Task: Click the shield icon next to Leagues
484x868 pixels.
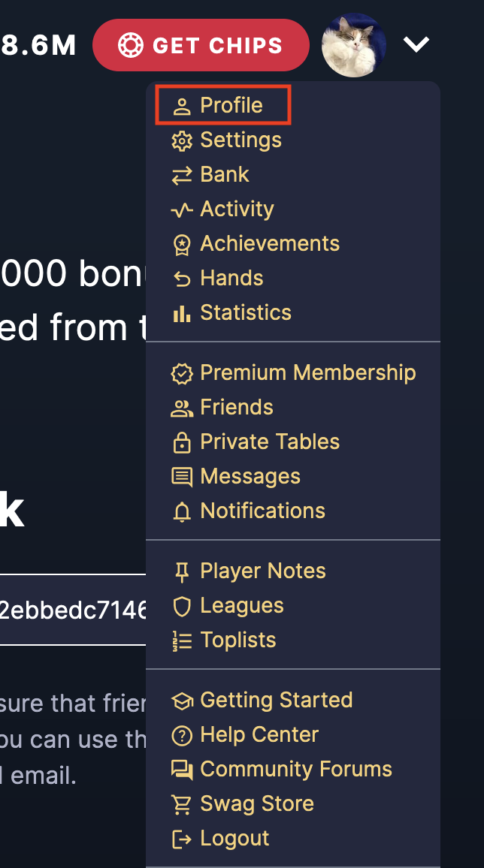Action: [182, 606]
